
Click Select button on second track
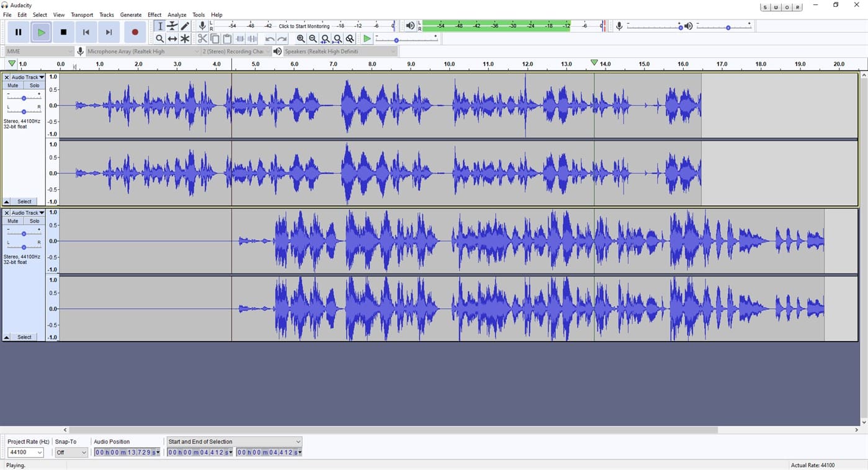tap(24, 337)
